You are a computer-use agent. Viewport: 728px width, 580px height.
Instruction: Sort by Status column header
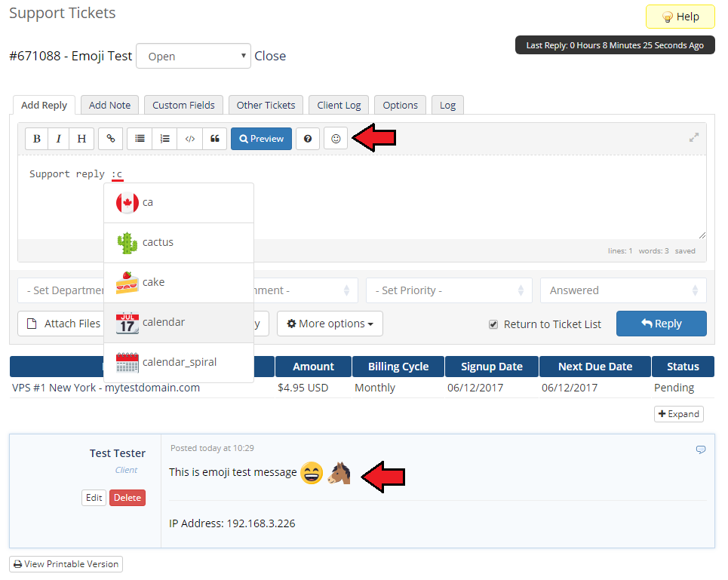click(683, 367)
